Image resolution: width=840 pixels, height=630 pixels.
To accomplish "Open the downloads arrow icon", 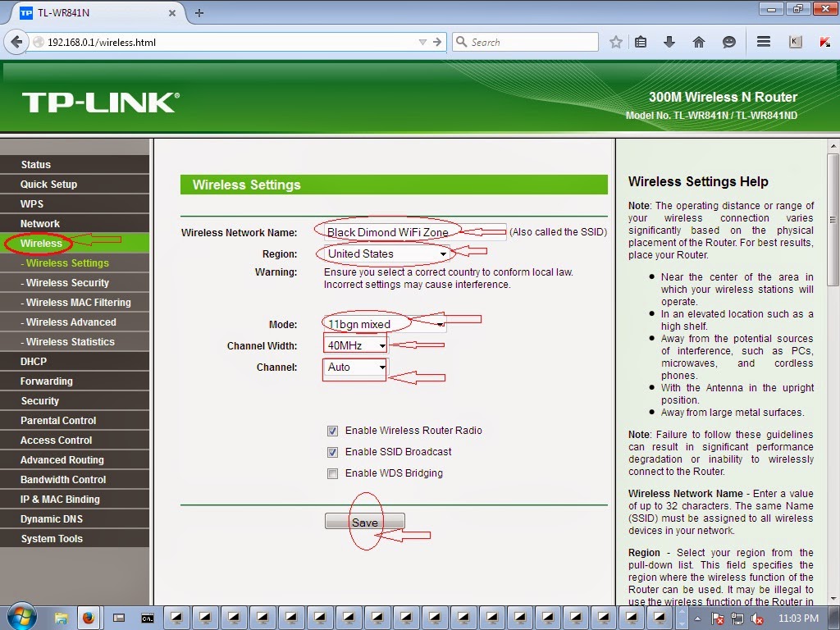I will tap(669, 42).
